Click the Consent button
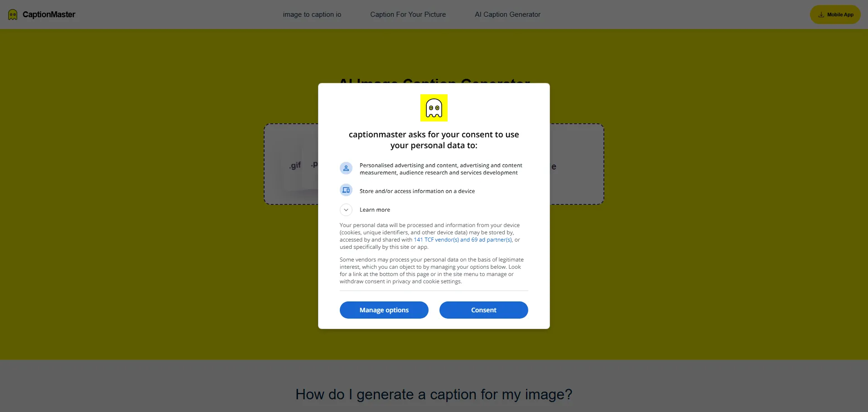The height and width of the screenshot is (412, 868). coord(484,310)
